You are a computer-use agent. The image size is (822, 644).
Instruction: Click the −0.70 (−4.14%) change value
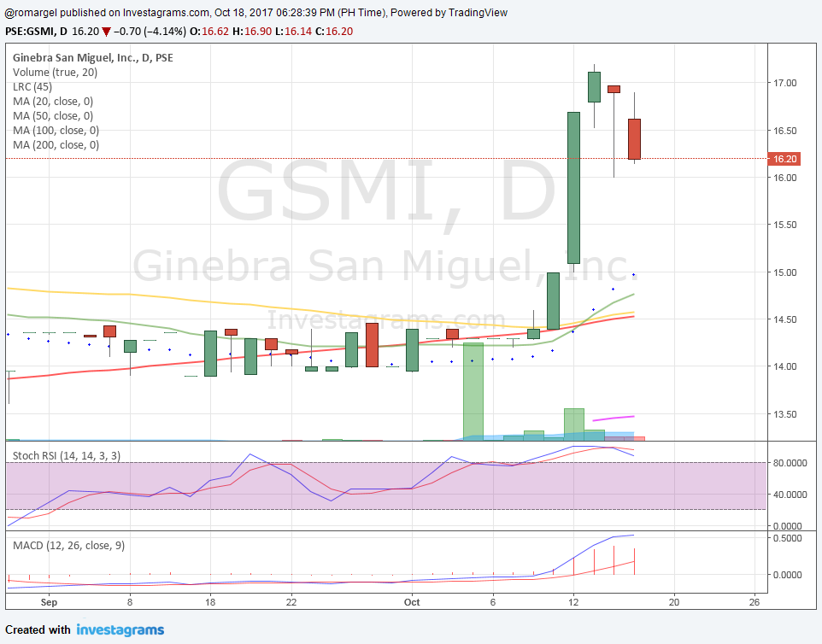[150, 32]
